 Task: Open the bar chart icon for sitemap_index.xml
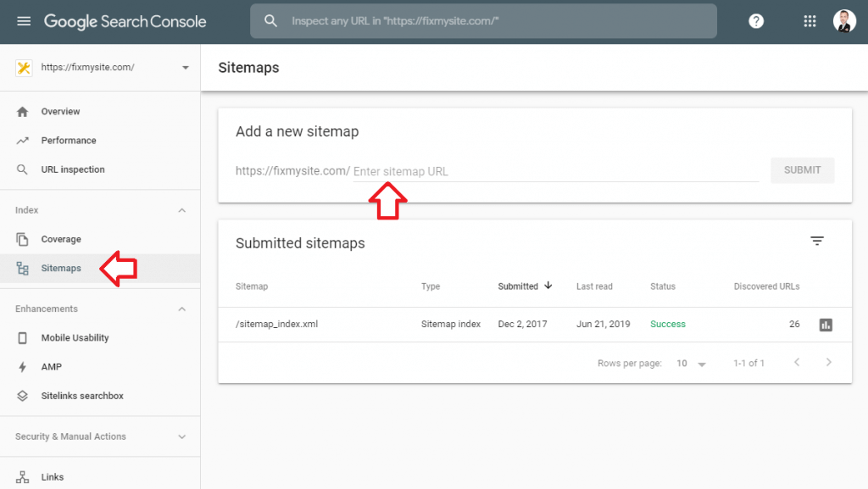tap(826, 325)
